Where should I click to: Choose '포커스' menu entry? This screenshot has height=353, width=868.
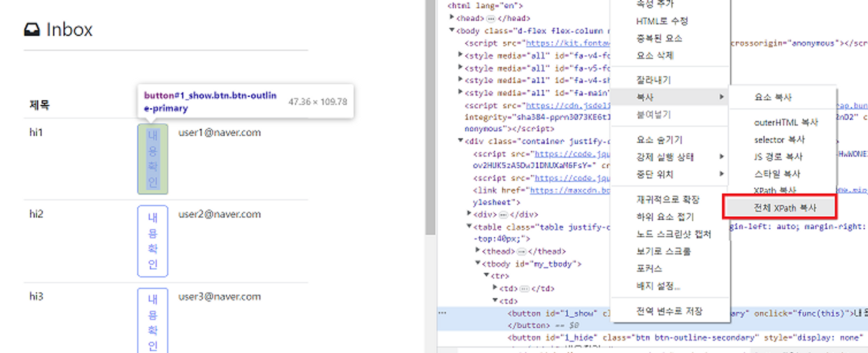click(670, 269)
